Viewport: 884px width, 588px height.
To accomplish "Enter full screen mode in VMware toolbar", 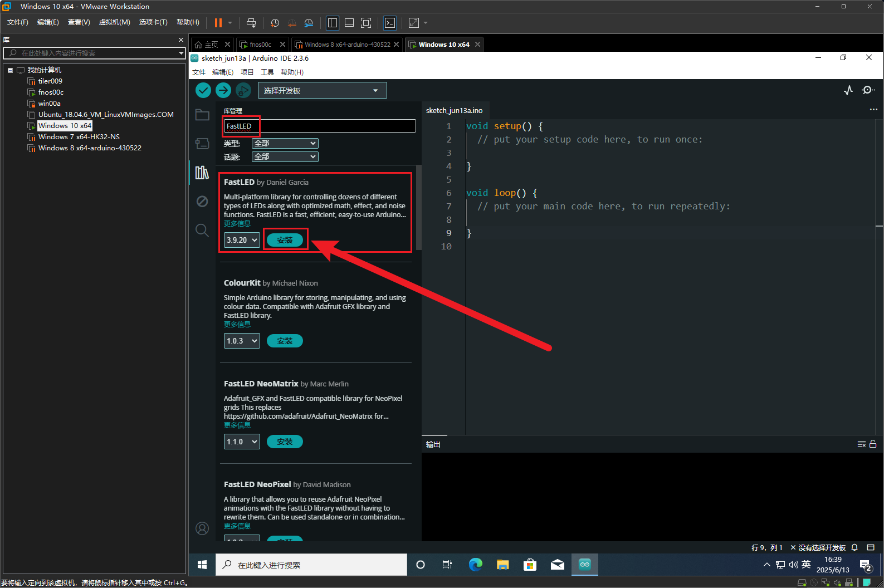I will [x=366, y=23].
